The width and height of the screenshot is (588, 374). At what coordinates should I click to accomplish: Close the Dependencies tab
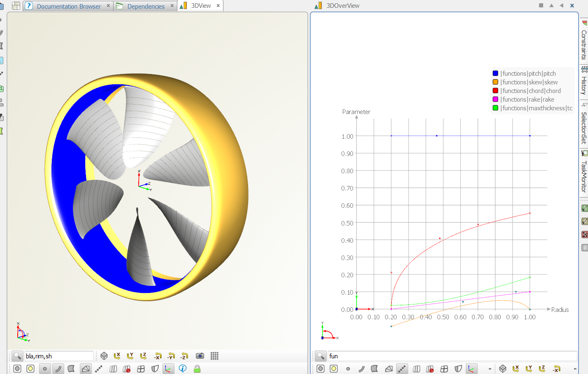coord(172,6)
